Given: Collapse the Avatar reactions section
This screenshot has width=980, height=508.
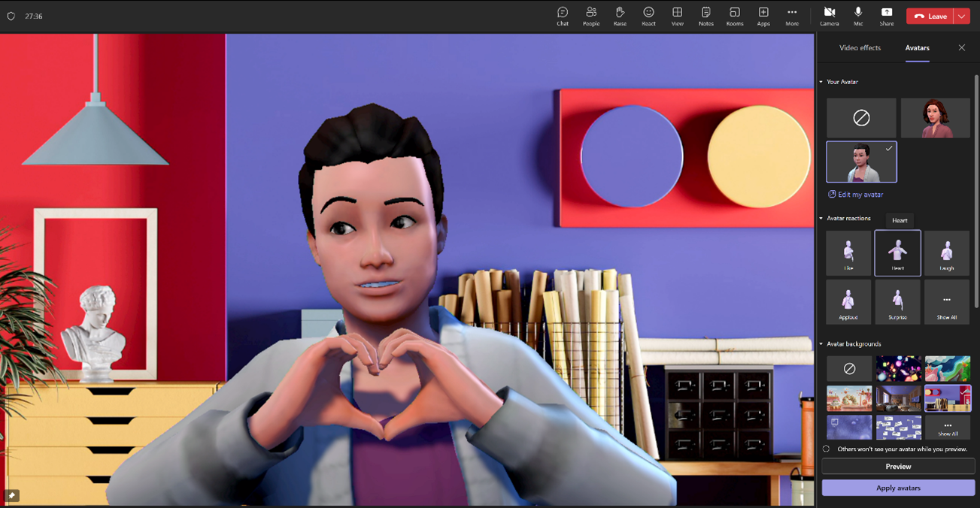Looking at the screenshot, I should pyautogui.click(x=819, y=217).
